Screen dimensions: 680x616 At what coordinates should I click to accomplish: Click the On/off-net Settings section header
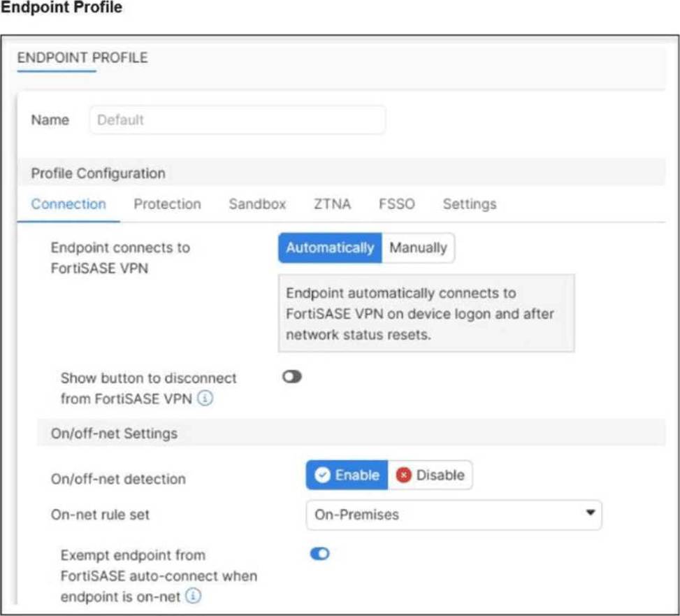[x=114, y=434]
